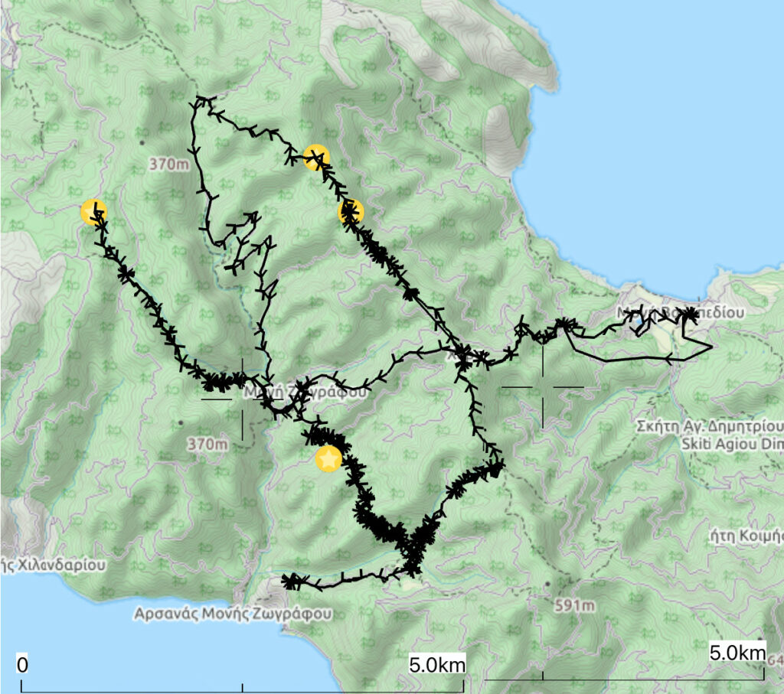Click the track endpoint at Μονή Βατοπεδίου
This screenshot has height=694, width=784.
(691, 314)
